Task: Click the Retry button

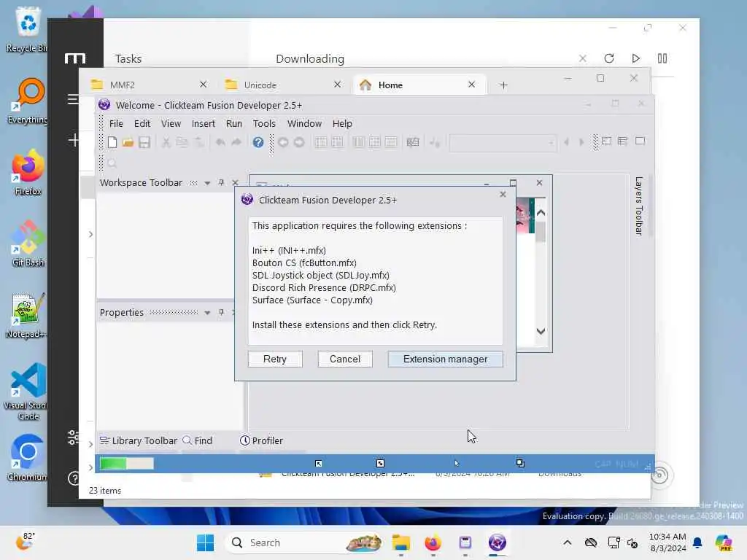Action: [275, 359]
